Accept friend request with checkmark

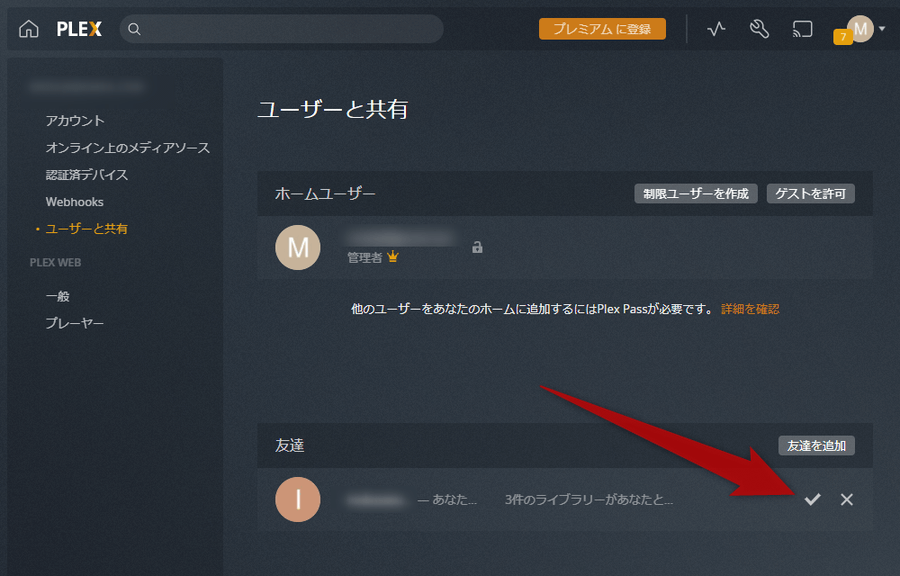click(x=812, y=499)
